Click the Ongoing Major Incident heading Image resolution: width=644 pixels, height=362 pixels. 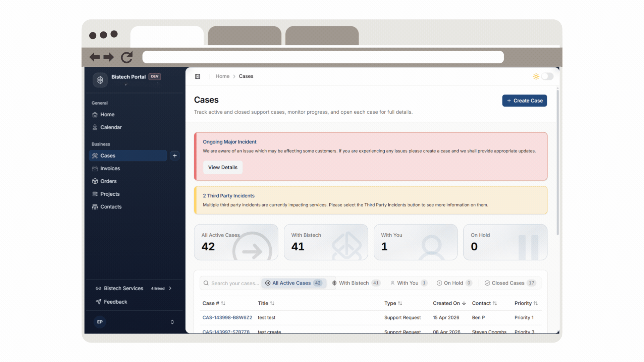[x=229, y=142]
